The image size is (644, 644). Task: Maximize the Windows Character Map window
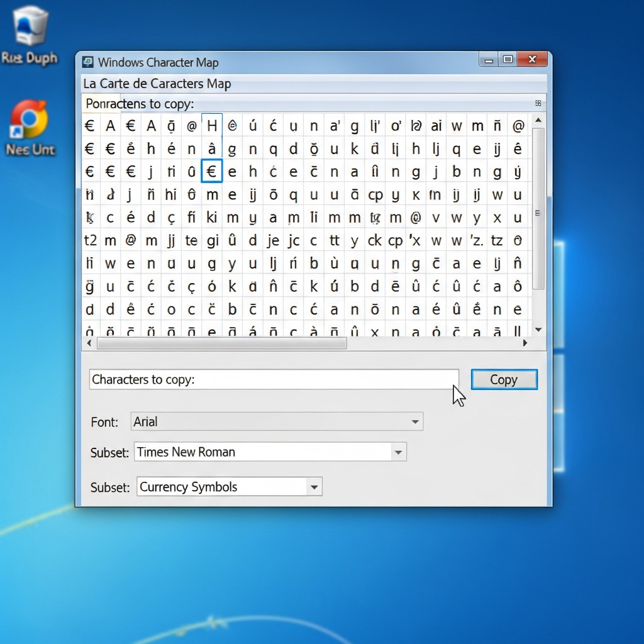[x=508, y=60]
